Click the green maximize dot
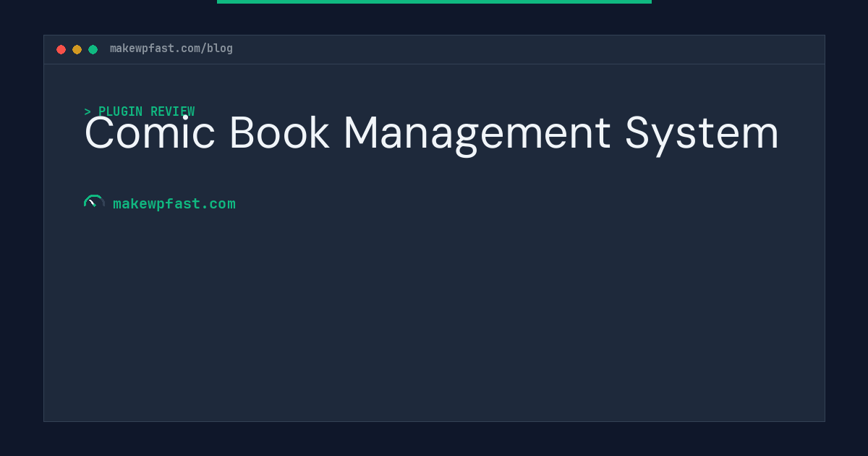The height and width of the screenshot is (456, 868). [93, 49]
